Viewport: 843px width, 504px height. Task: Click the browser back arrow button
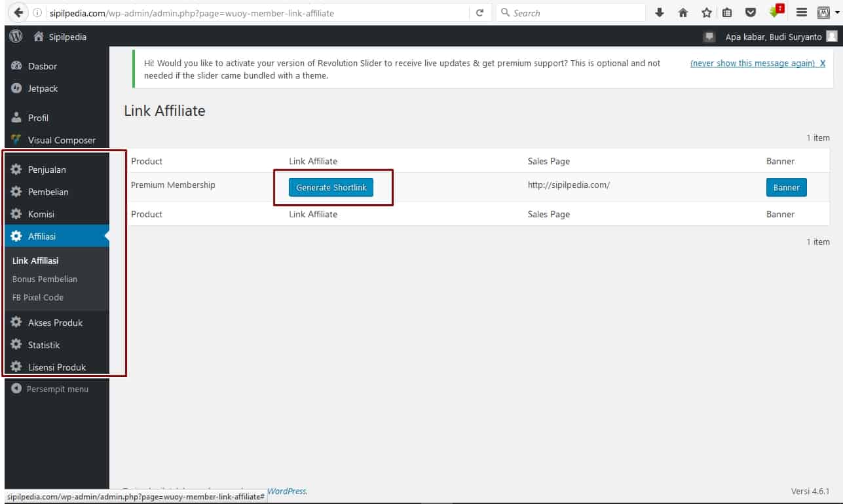(18, 12)
